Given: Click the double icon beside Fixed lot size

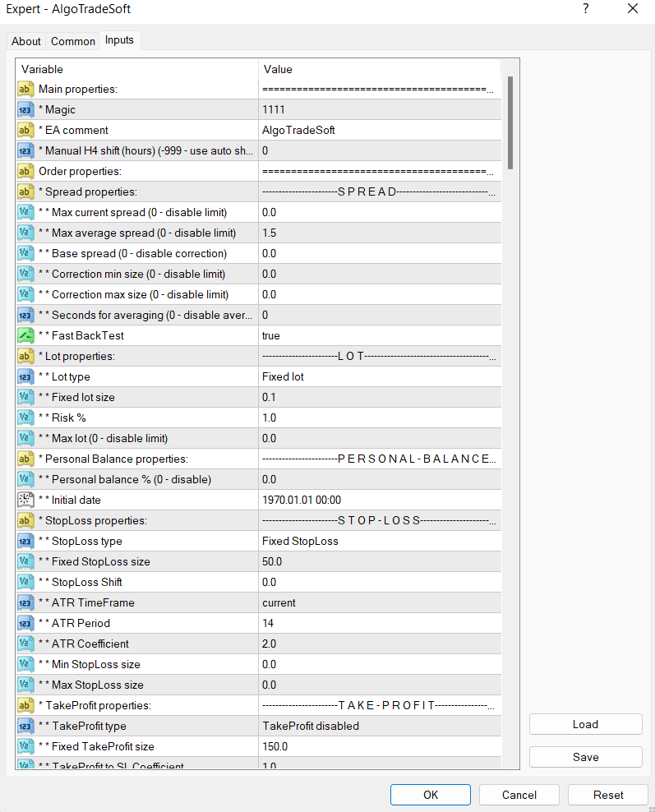Looking at the screenshot, I should tap(25, 397).
